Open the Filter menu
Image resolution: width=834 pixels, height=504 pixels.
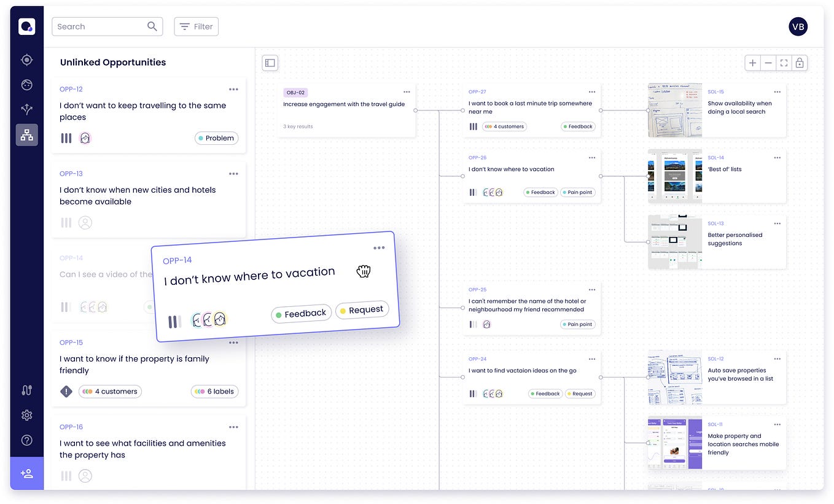196,26
